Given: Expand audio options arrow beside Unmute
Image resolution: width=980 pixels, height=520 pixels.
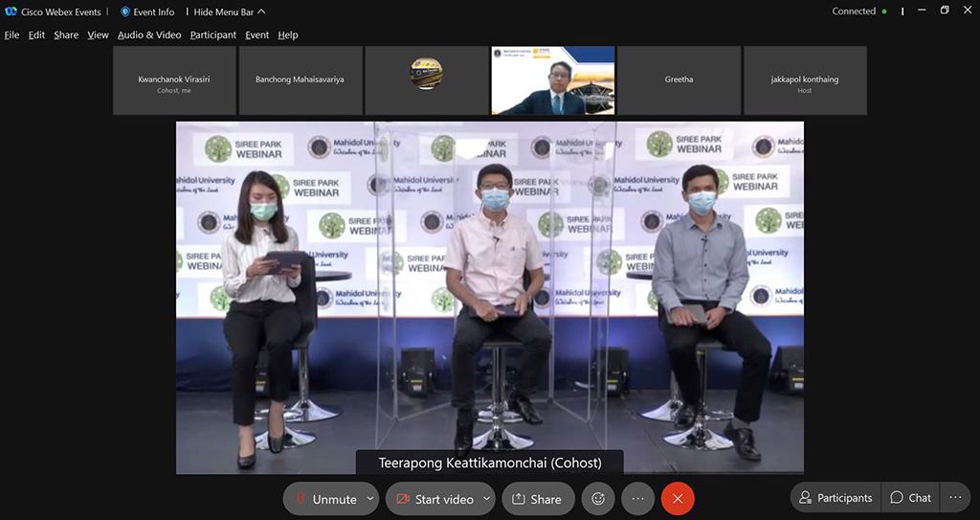Looking at the screenshot, I should coord(371,499).
